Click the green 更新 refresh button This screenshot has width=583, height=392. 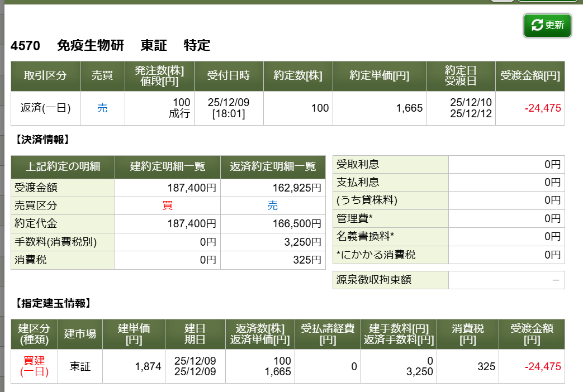(x=547, y=25)
